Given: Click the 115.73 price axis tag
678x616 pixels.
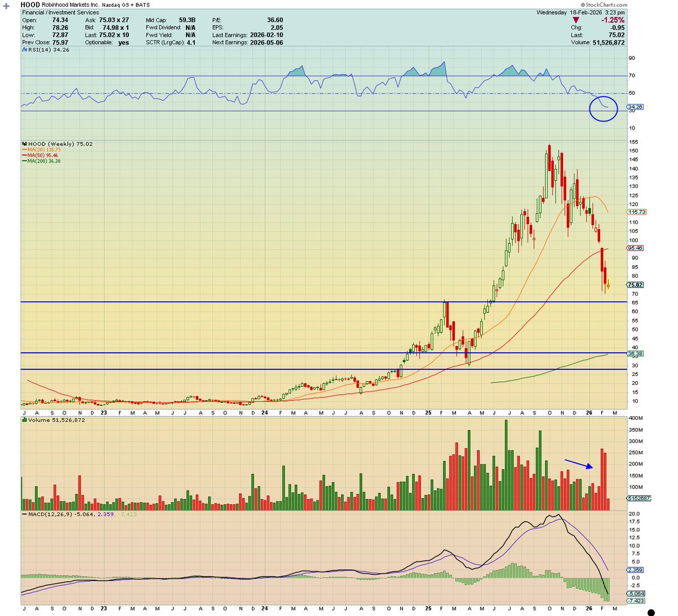Looking at the screenshot, I should (637, 212).
